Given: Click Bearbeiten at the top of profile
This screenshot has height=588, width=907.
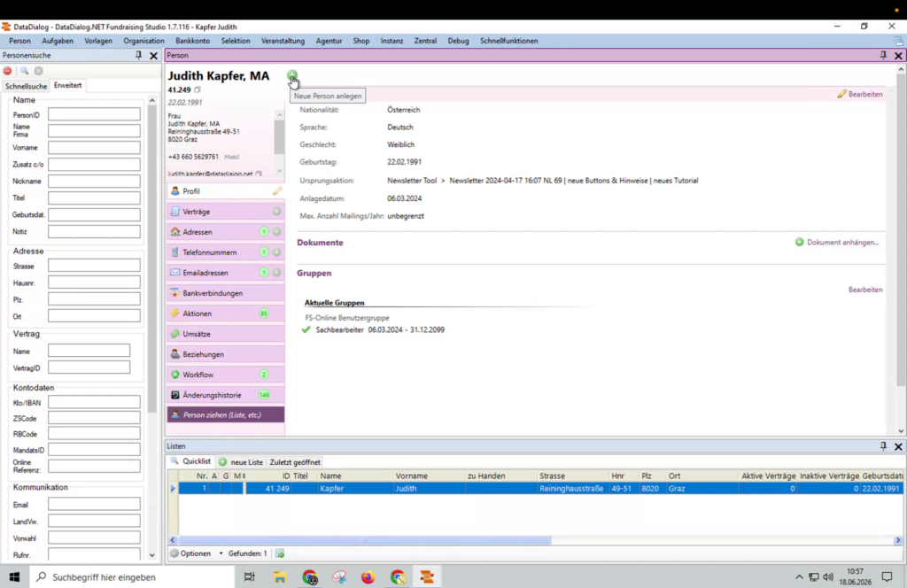Looking at the screenshot, I should [x=860, y=94].
